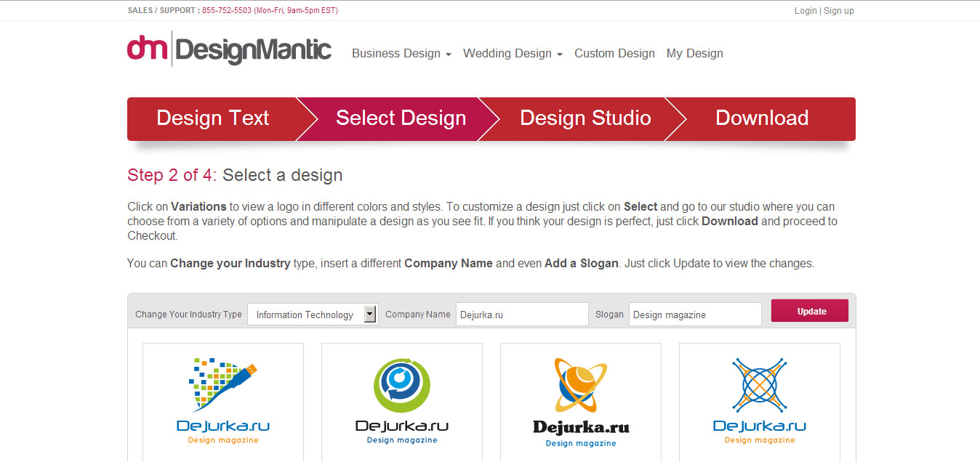Click the Login link
Viewport: 980px width, 462px height.
pos(806,11)
